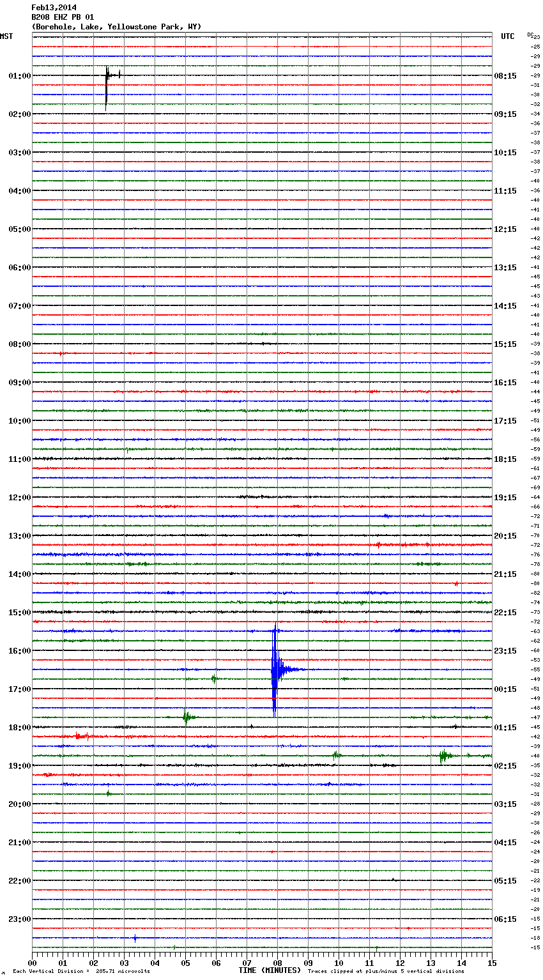This screenshot has height=980, width=543.
Task: Click the date title Feb13,2014
Action: (x=54, y=8)
